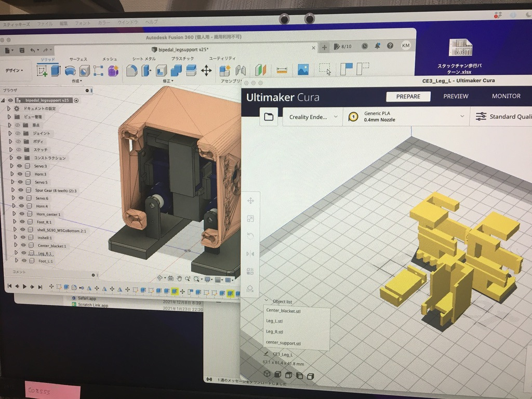This screenshot has height=399, width=532.
Task: Toggle the eye for Foot_R:1
Action: (x=22, y=222)
